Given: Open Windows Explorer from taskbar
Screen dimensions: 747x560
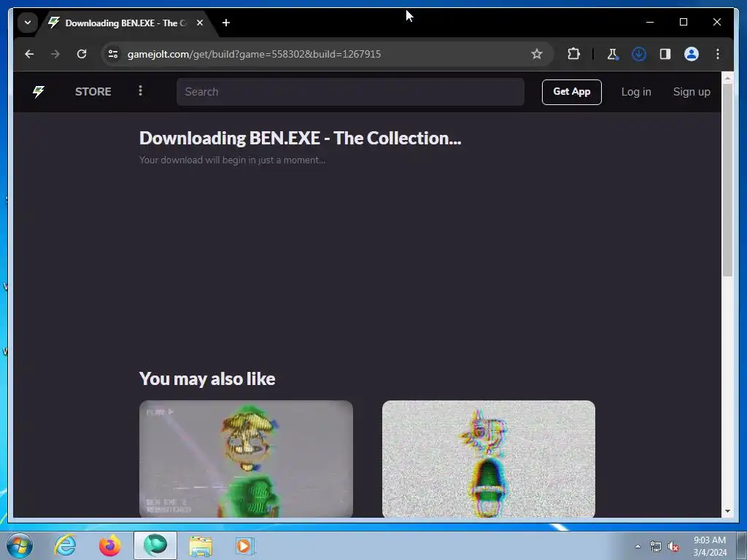Looking at the screenshot, I should [x=201, y=545].
